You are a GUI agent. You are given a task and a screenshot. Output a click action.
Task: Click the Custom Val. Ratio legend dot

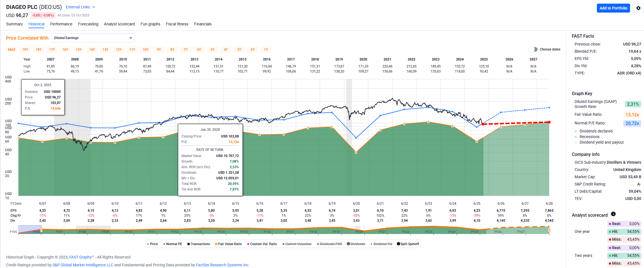pos(248,244)
